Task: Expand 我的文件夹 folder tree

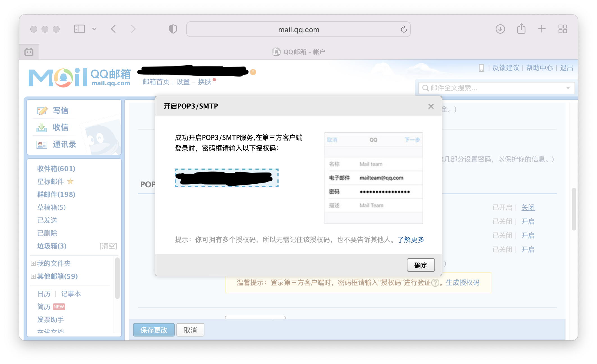Action: [33, 263]
